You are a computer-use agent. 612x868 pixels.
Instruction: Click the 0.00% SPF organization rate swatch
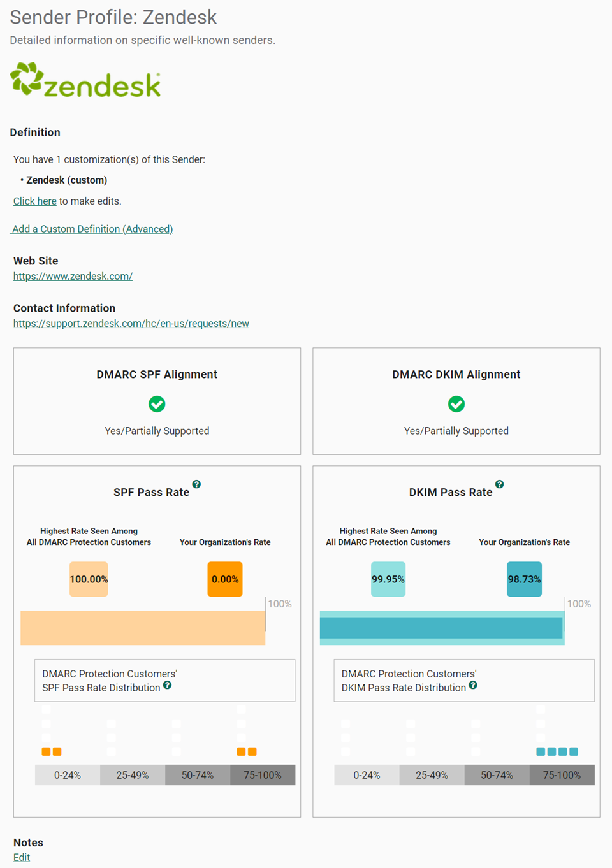pos(225,579)
